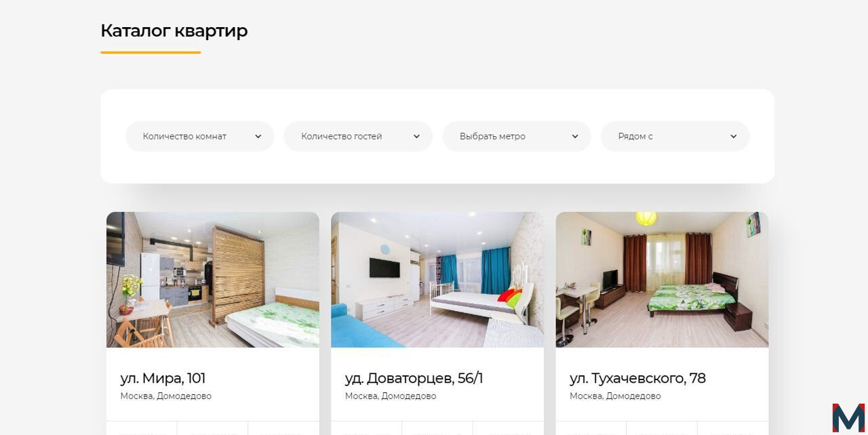Click the M logo icon in the corner
Screen dimensions: 868x435
[x=848, y=417]
